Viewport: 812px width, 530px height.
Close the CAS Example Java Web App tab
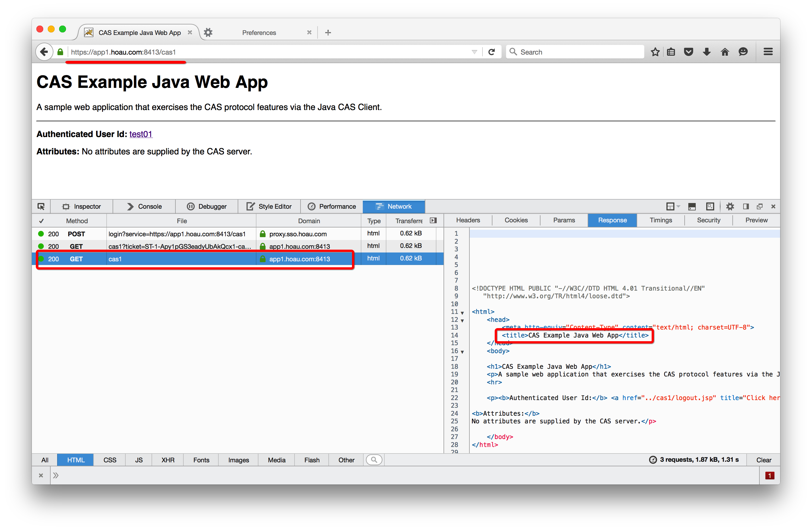[x=190, y=32]
